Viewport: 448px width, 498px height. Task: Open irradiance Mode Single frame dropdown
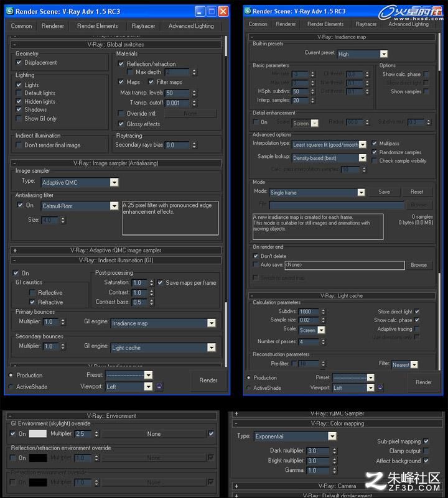[x=361, y=193]
